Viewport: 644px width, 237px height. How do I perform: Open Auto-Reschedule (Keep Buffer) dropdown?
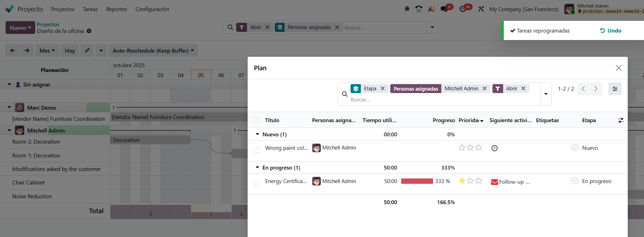click(x=153, y=51)
